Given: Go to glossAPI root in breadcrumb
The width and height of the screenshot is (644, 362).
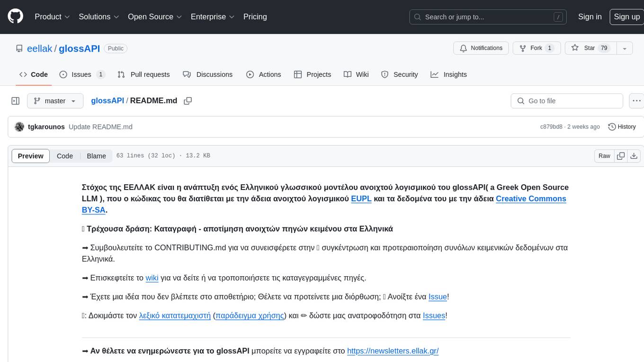Looking at the screenshot, I should [x=107, y=100].
